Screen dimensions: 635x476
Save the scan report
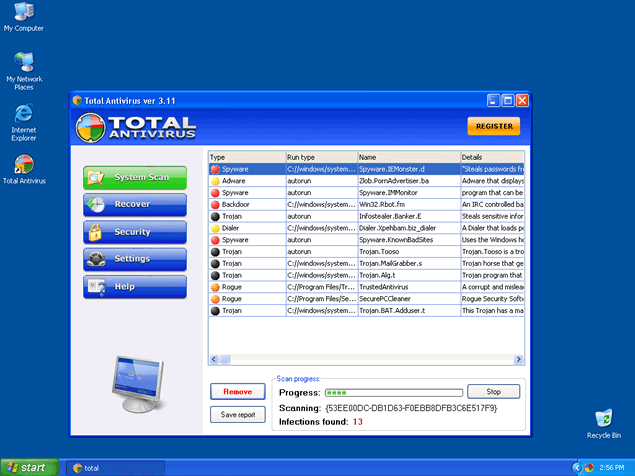(237, 414)
